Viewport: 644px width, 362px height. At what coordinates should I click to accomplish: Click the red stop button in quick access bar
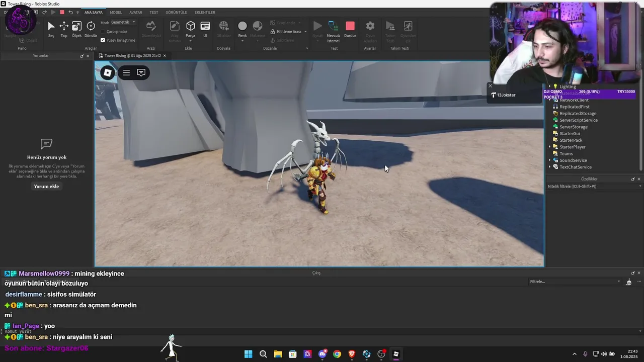(62, 12)
